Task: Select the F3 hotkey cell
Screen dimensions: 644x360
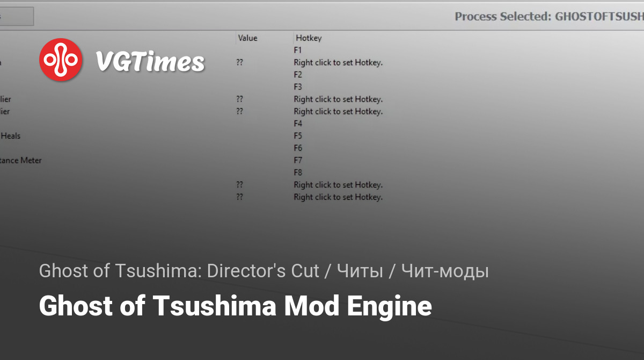Action: pyautogui.click(x=298, y=87)
